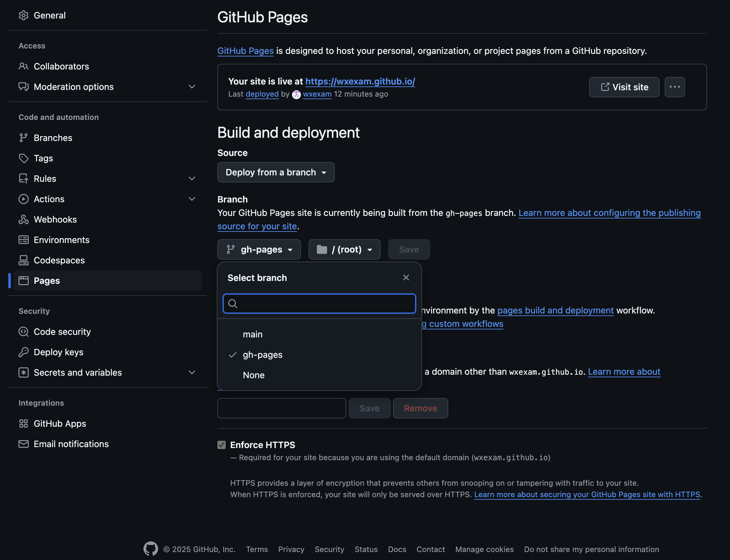
Task: Open the /(root) folder dropdown
Action: 344,249
